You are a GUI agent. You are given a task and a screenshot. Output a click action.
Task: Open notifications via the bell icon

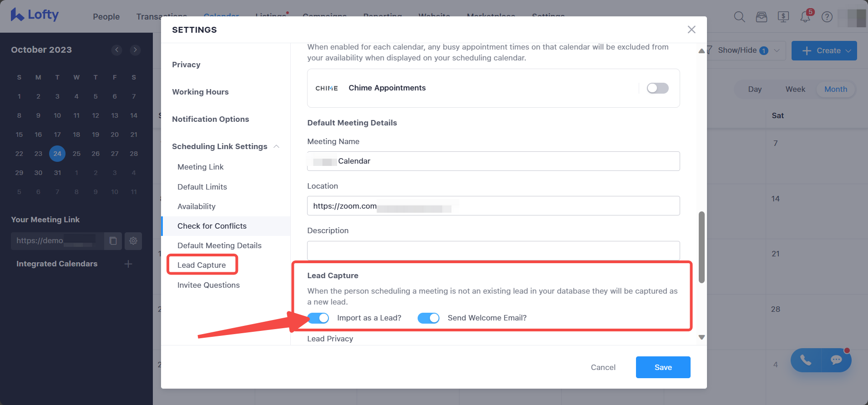805,16
